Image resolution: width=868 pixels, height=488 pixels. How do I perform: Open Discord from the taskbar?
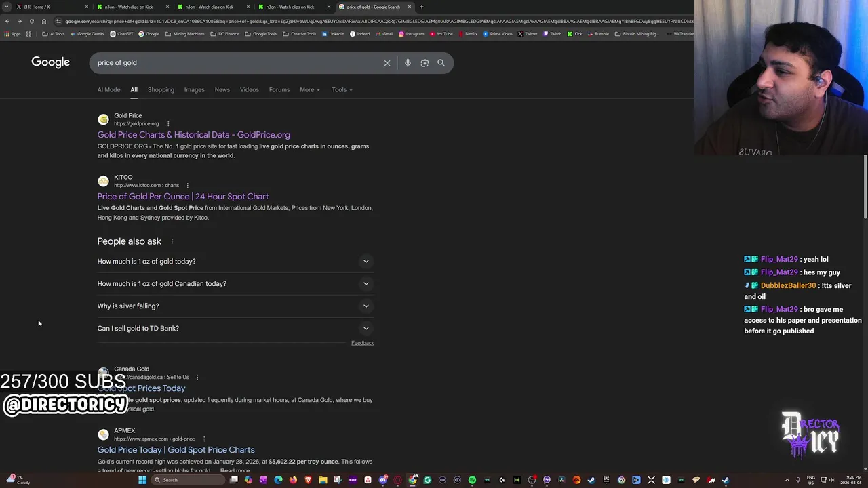pos(384,480)
